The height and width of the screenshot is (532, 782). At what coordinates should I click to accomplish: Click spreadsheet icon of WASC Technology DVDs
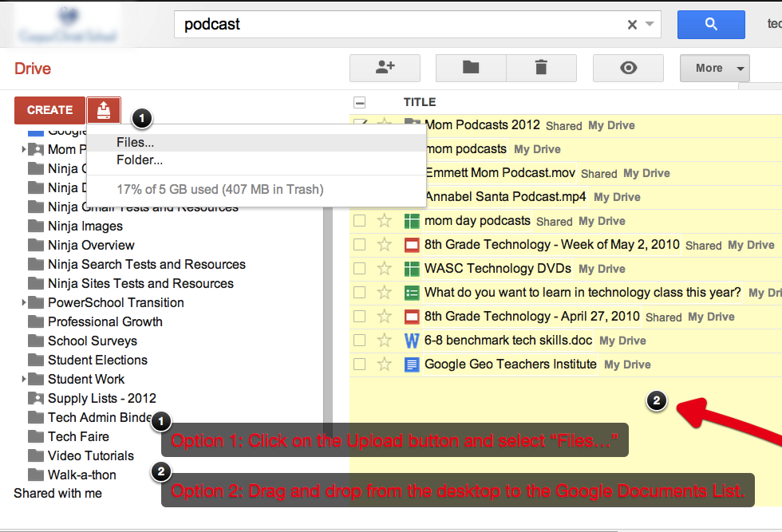click(412, 269)
